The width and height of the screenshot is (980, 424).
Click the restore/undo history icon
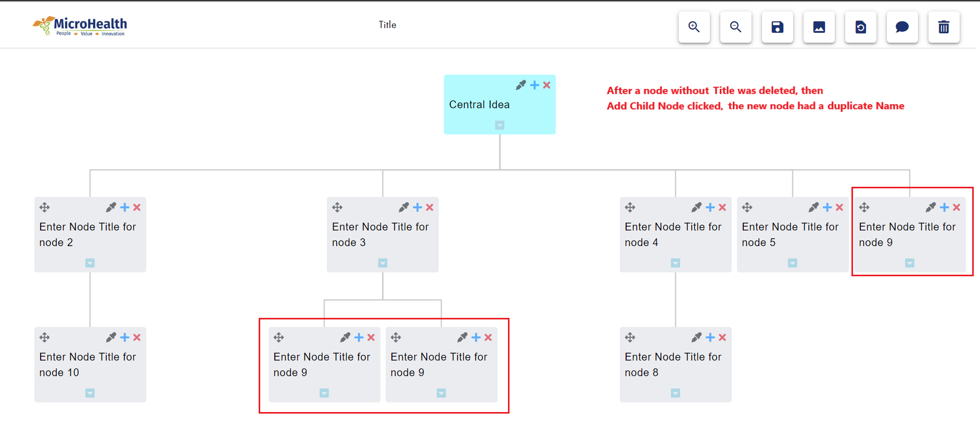(x=860, y=27)
